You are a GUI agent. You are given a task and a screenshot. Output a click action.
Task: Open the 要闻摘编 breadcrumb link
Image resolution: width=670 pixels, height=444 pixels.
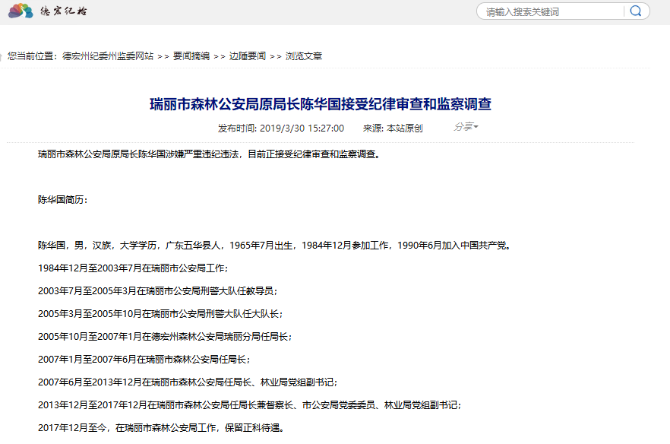[x=190, y=56]
